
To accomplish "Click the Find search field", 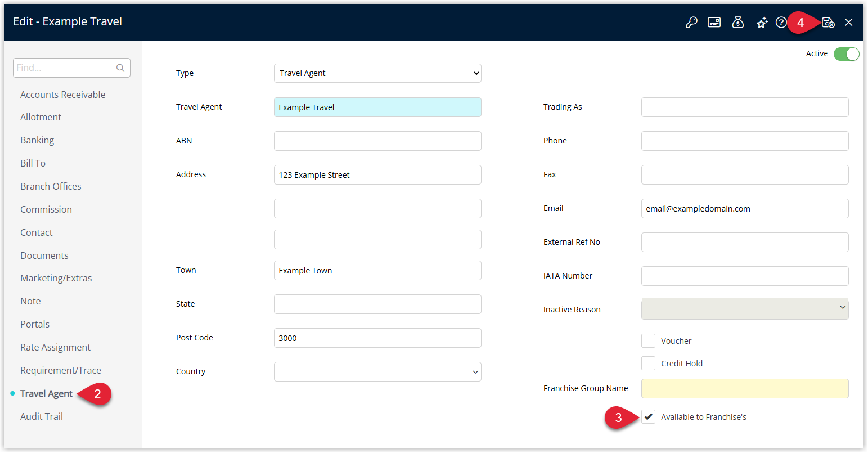I will (71, 68).
